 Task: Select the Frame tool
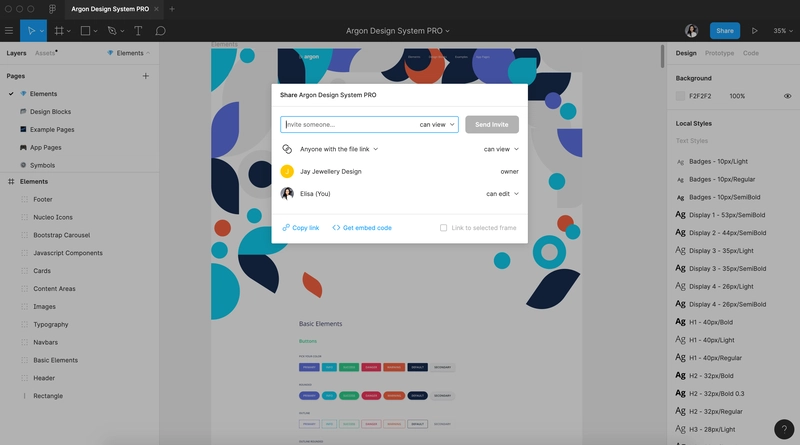(x=59, y=31)
